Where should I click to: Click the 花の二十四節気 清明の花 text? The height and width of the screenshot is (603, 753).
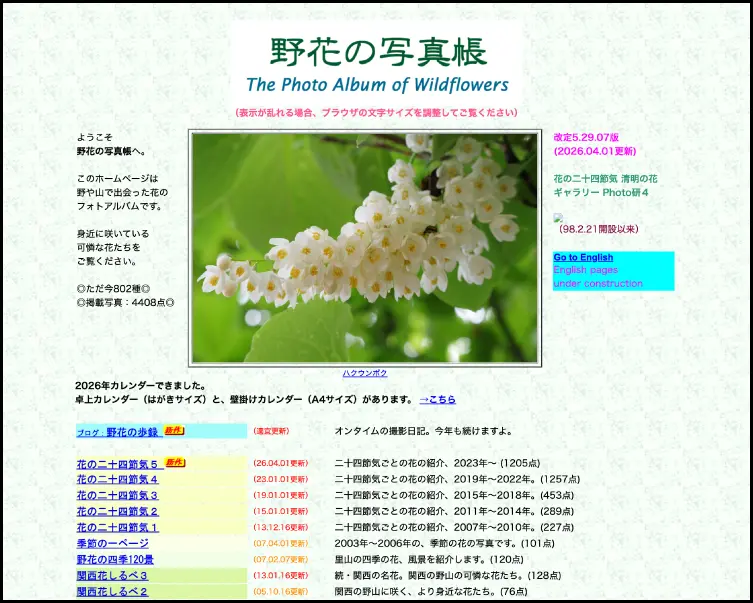point(605,179)
